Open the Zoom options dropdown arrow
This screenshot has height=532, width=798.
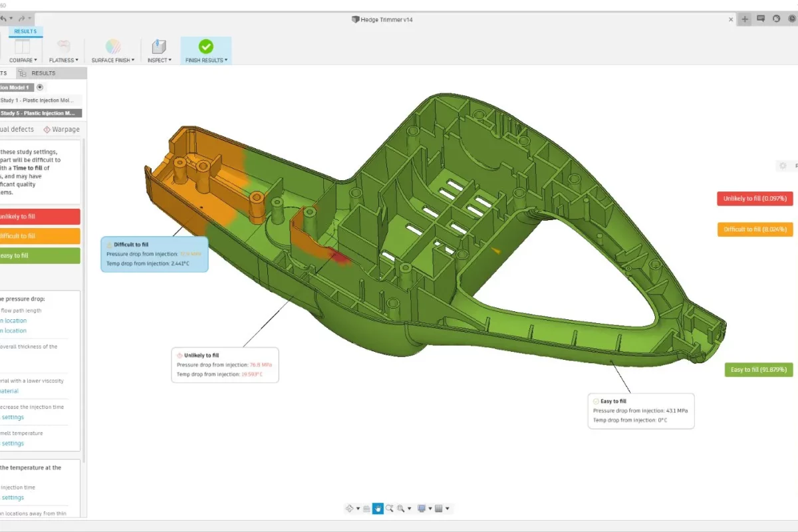pos(409,509)
